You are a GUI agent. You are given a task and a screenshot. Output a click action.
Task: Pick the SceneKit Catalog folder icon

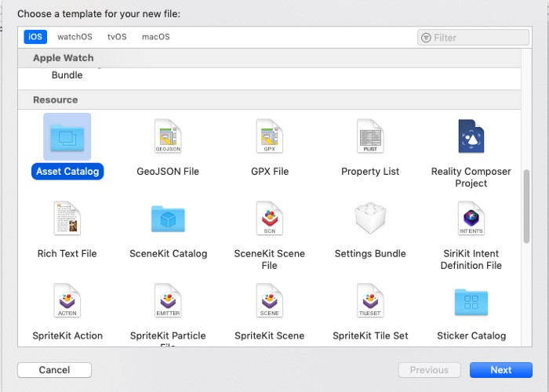click(x=168, y=219)
